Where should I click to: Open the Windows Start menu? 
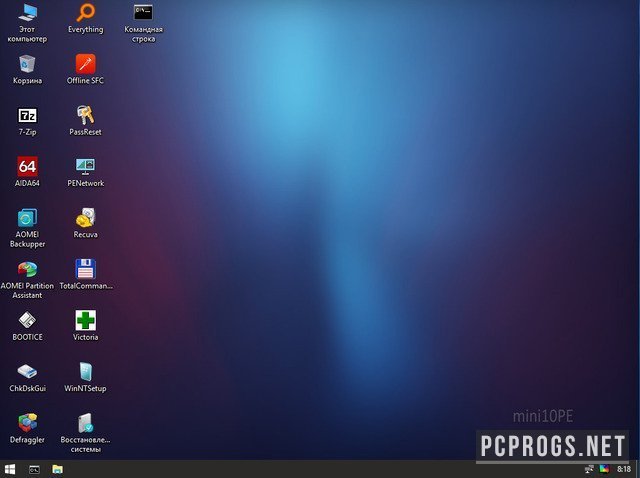(10, 469)
